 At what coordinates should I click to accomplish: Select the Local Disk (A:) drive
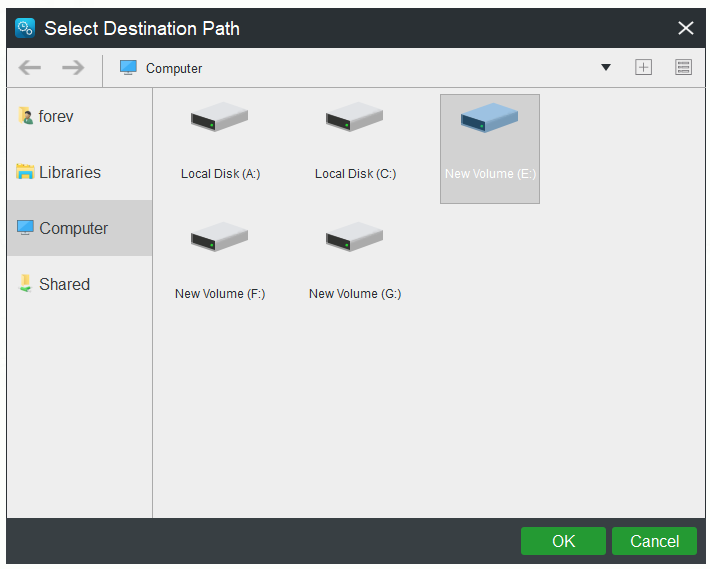tap(220, 141)
